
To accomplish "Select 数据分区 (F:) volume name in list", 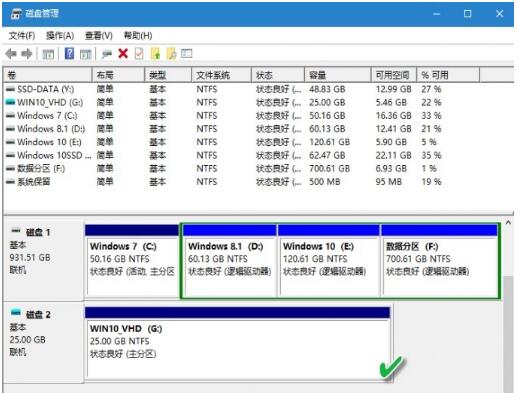I will click(41, 168).
